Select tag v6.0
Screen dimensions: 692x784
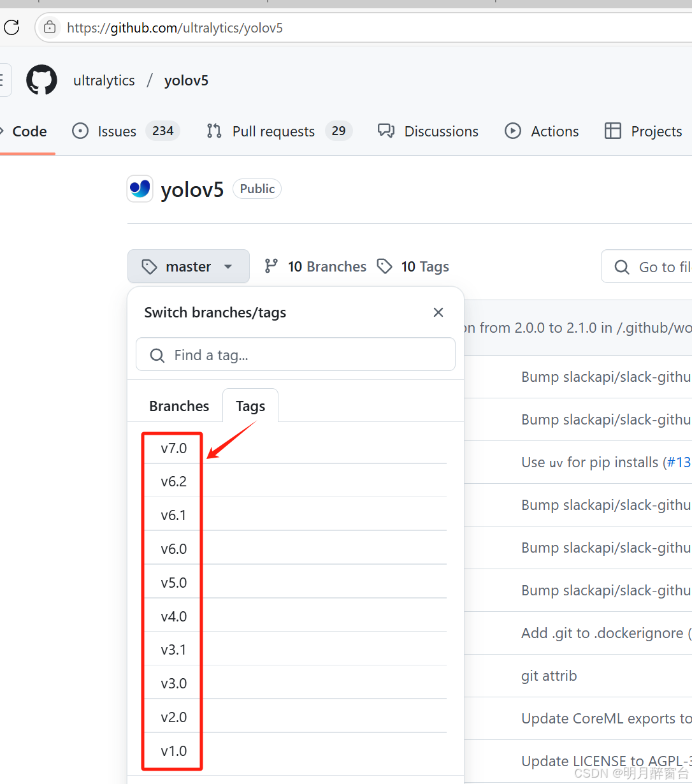(x=296, y=549)
